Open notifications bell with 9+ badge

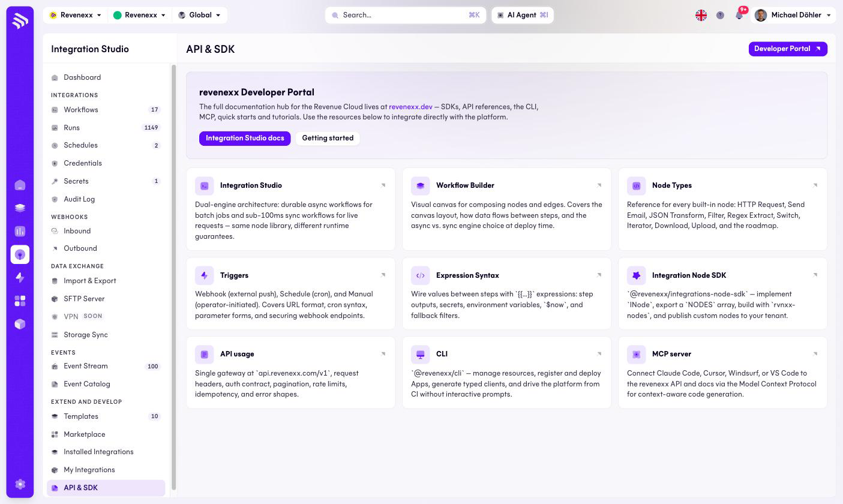click(x=739, y=14)
